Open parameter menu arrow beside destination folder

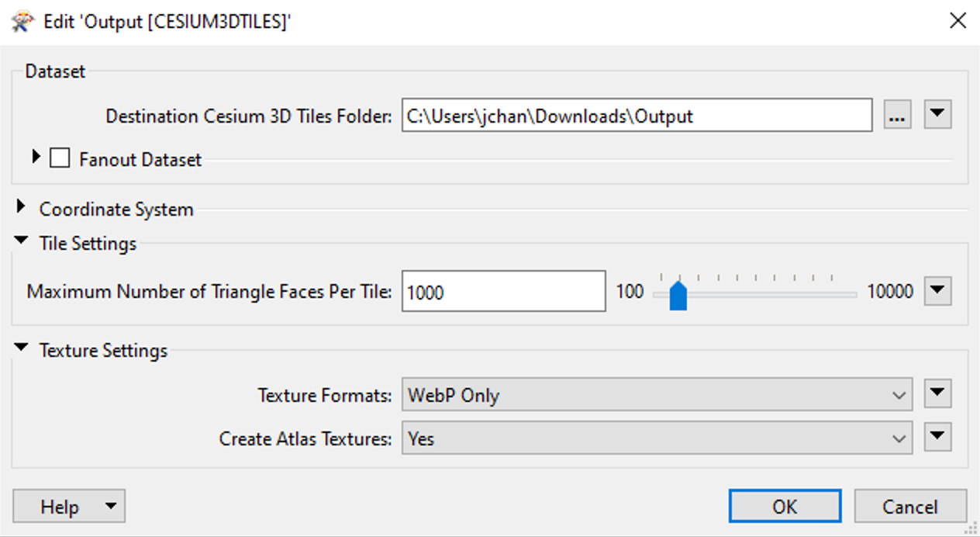[938, 115]
